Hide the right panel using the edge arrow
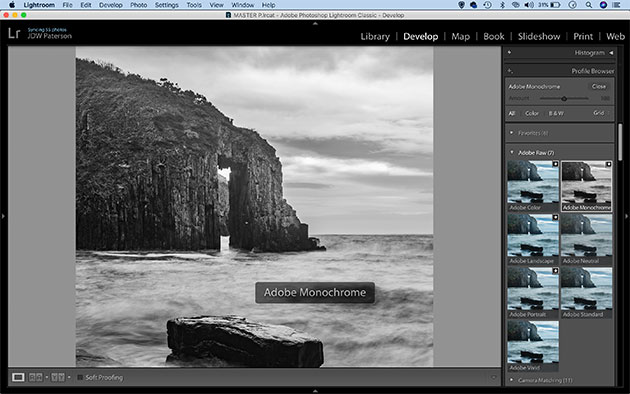 pyautogui.click(x=626, y=216)
